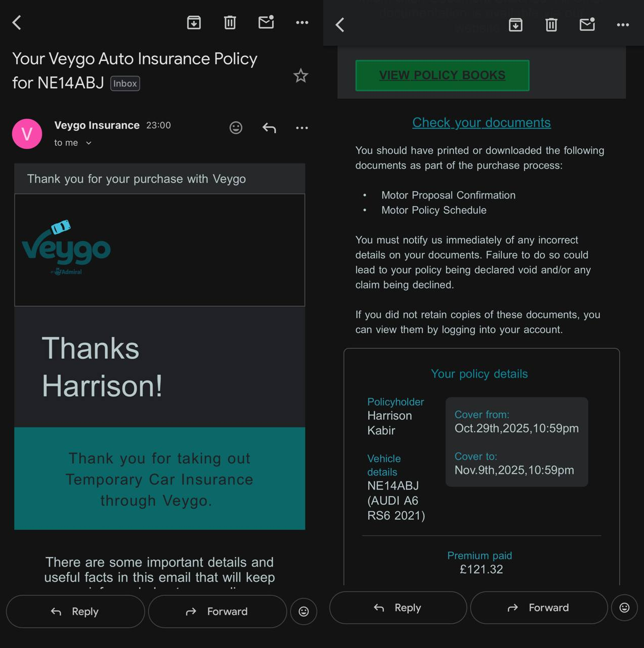644x648 pixels.
Task: Reply using the curved arrow icon
Action: click(x=269, y=128)
